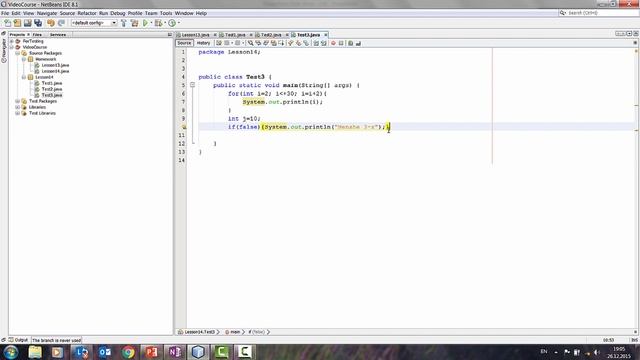Click the Search (Ctrl+I) field
The image size is (640, 360).
[598, 13]
